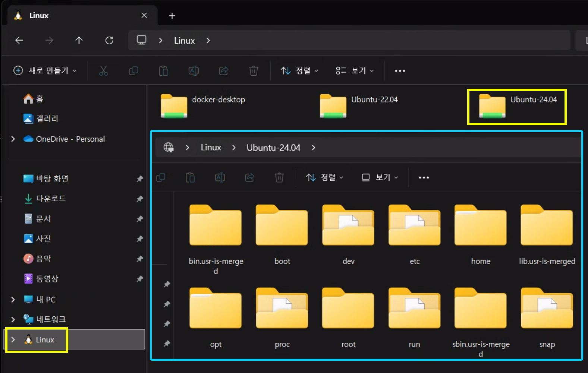
Task: Unpin 다운로드 using its pin icon
Action: pyautogui.click(x=140, y=199)
